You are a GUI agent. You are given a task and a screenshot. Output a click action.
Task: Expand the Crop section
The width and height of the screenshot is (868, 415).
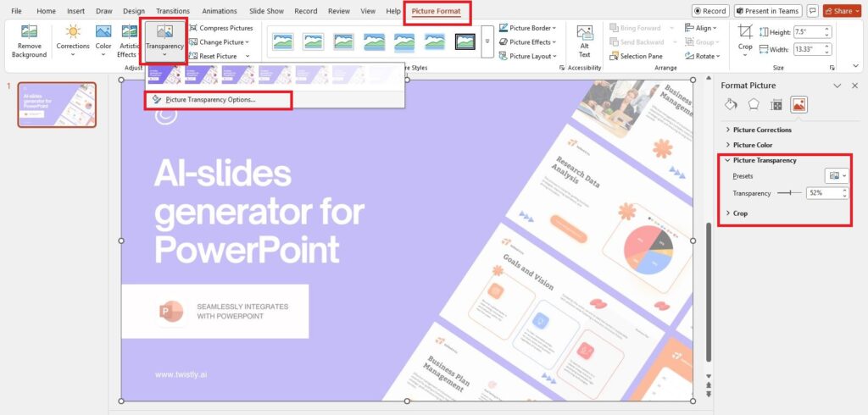coord(737,213)
